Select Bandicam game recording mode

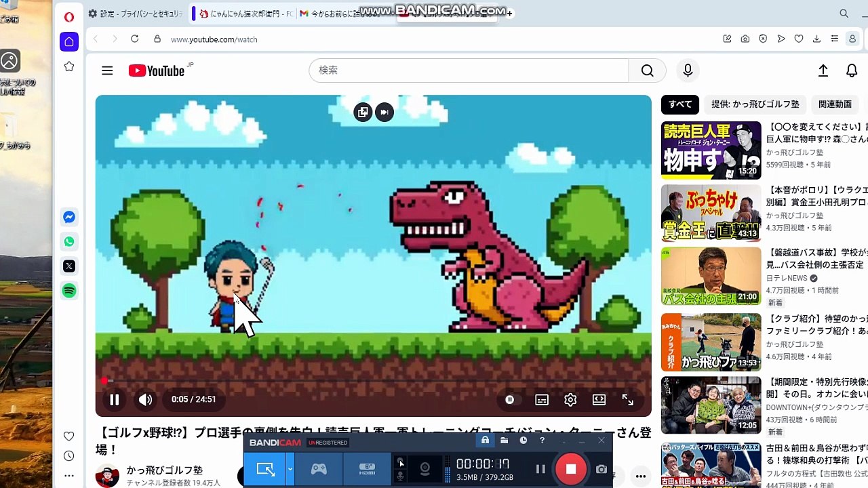coord(319,469)
